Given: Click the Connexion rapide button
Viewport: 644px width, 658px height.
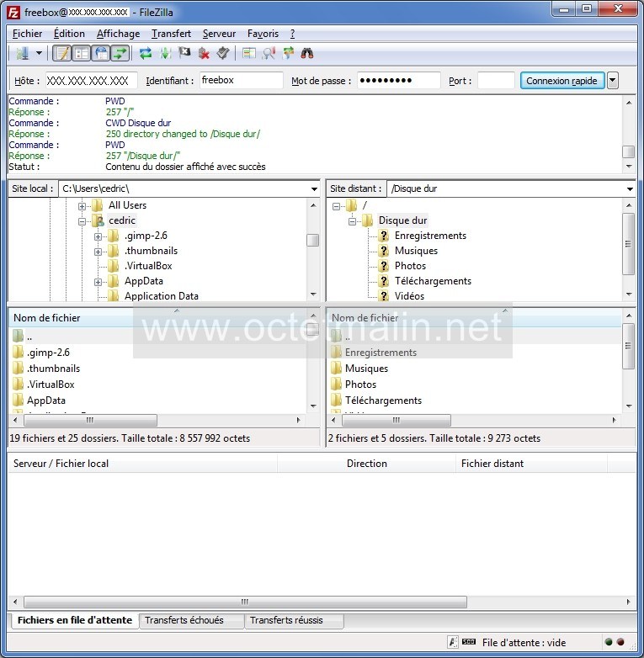Looking at the screenshot, I should tap(562, 81).
